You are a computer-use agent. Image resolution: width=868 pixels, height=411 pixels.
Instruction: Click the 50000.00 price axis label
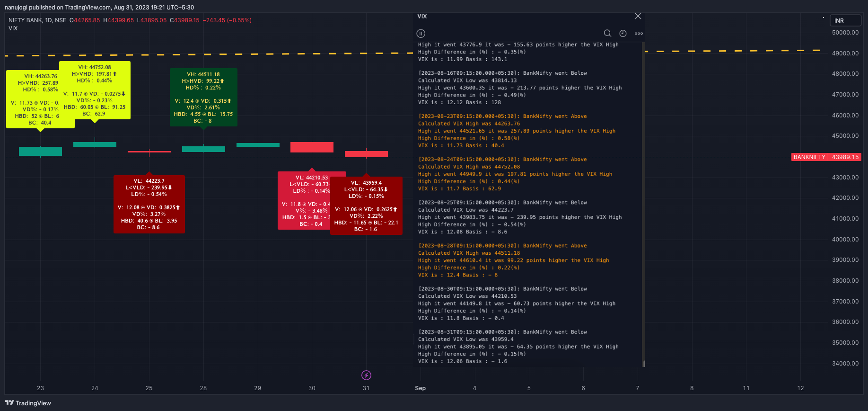[845, 33]
